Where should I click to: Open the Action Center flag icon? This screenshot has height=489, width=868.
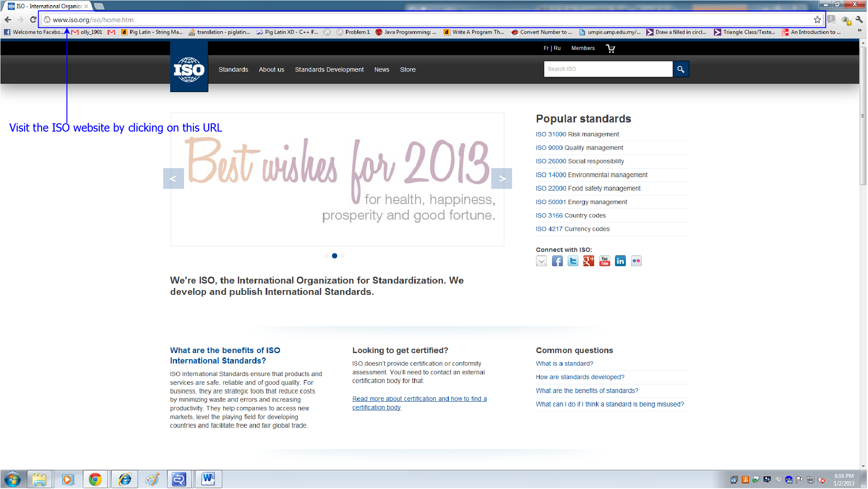pos(799,480)
